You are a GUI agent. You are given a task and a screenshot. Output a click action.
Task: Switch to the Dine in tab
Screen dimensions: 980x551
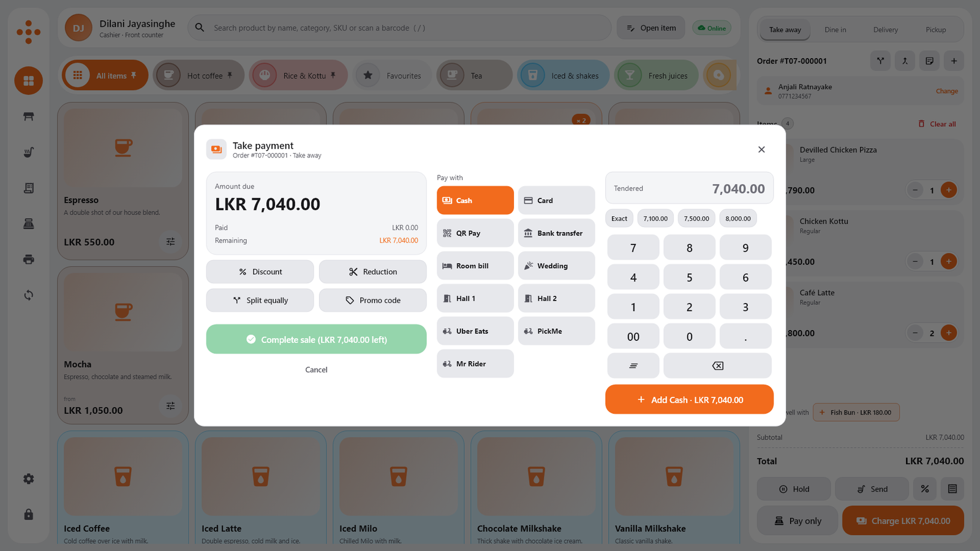click(x=835, y=29)
